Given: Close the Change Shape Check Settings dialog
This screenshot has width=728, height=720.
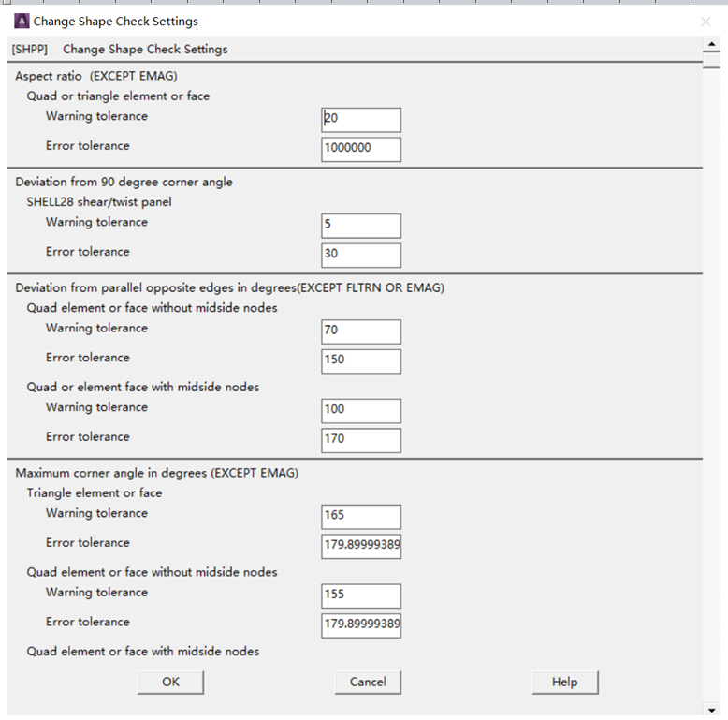Looking at the screenshot, I should click(x=706, y=22).
